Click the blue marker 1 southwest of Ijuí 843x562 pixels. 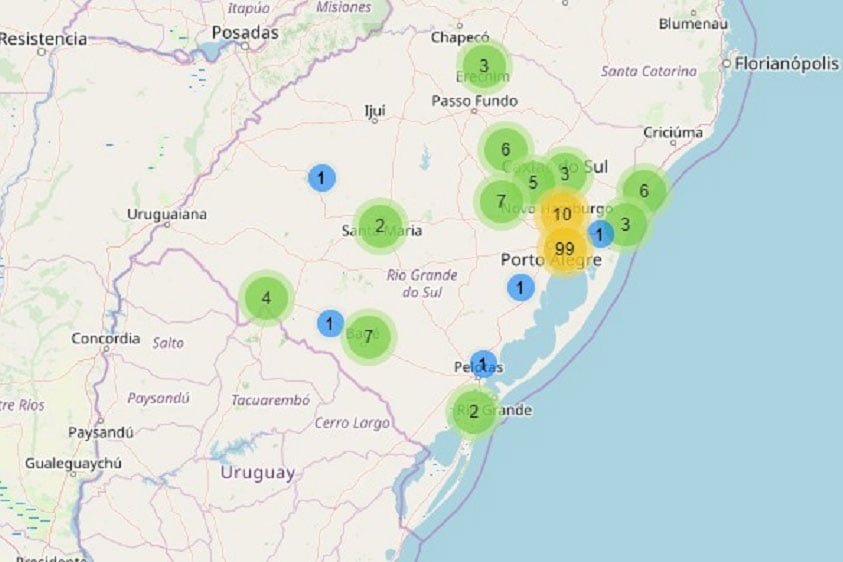[x=321, y=178]
